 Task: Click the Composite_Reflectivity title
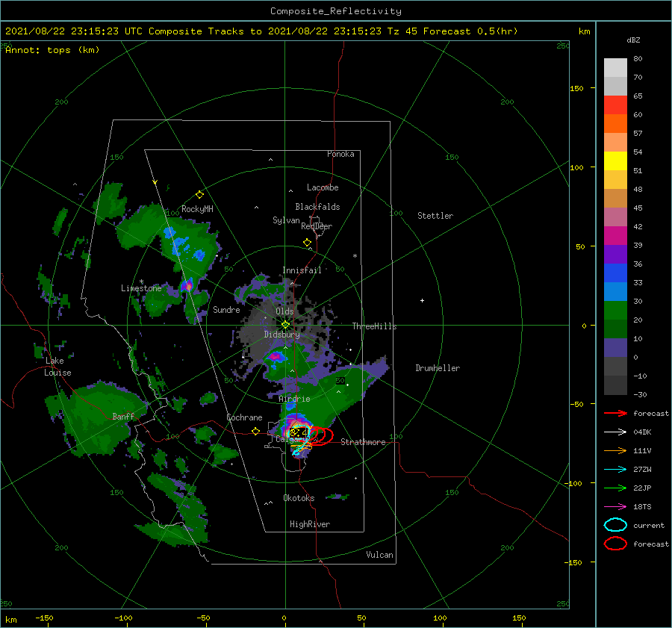pyautogui.click(x=336, y=11)
